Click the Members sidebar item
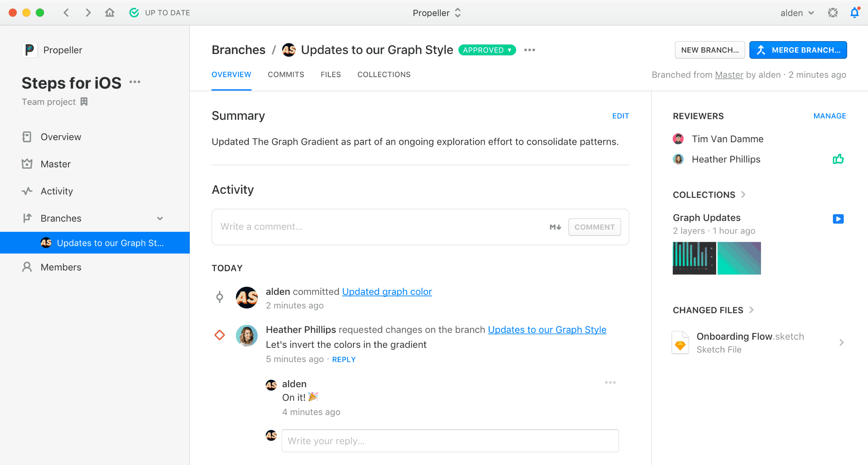This screenshot has height=465, width=868. [61, 267]
